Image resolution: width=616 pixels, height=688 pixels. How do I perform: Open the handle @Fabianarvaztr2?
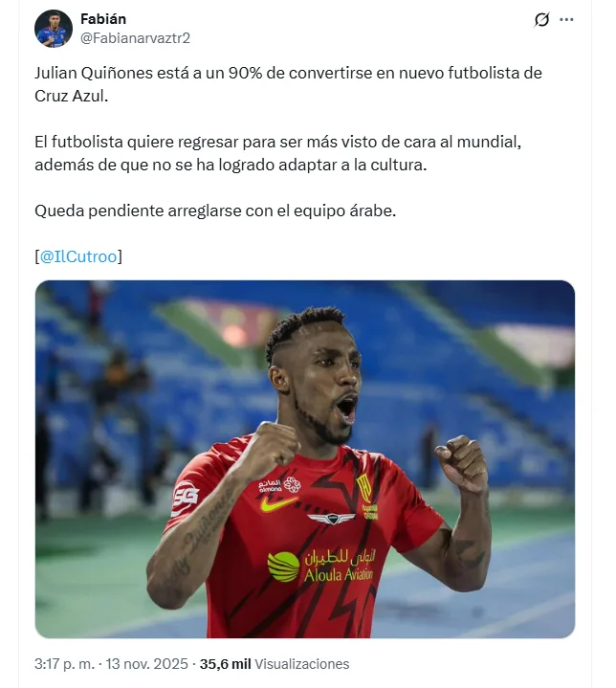(x=135, y=38)
